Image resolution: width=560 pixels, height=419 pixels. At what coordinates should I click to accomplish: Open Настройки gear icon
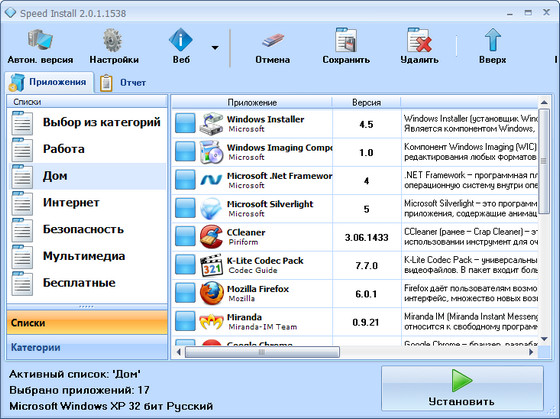tap(113, 40)
